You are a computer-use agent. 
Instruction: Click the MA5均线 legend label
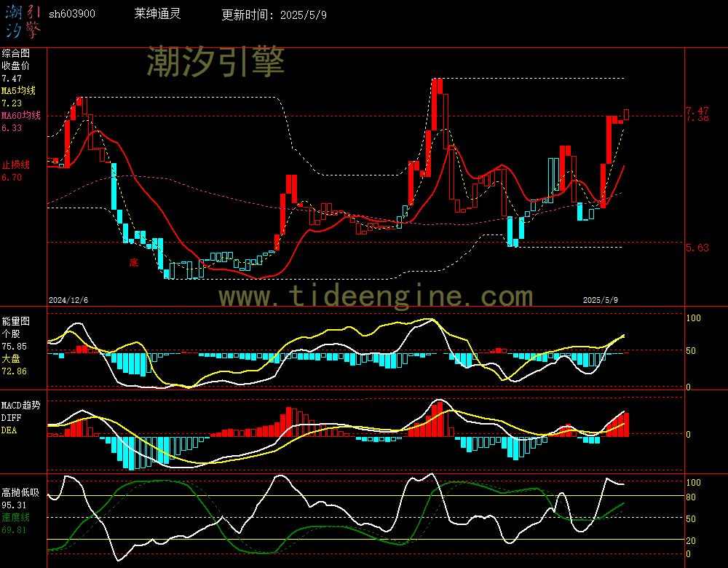click(19, 90)
